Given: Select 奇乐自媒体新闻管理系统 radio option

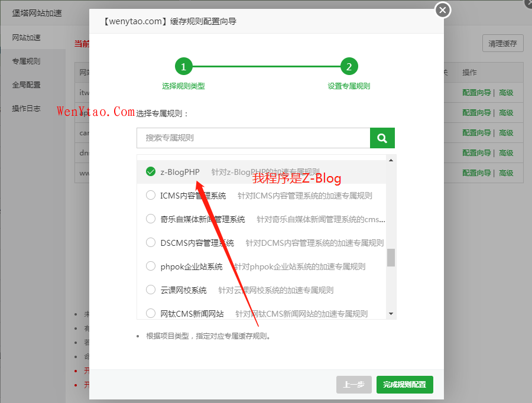Looking at the screenshot, I should (x=151, y=219).
